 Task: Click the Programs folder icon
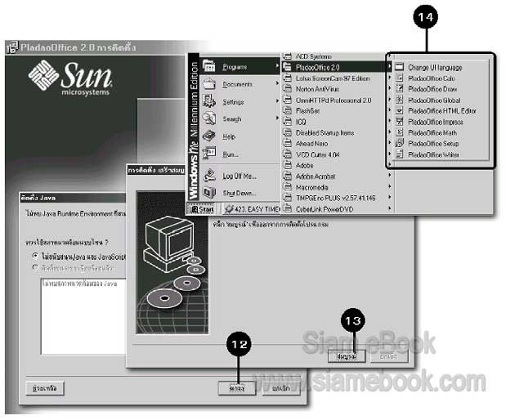tap(209, 66)
